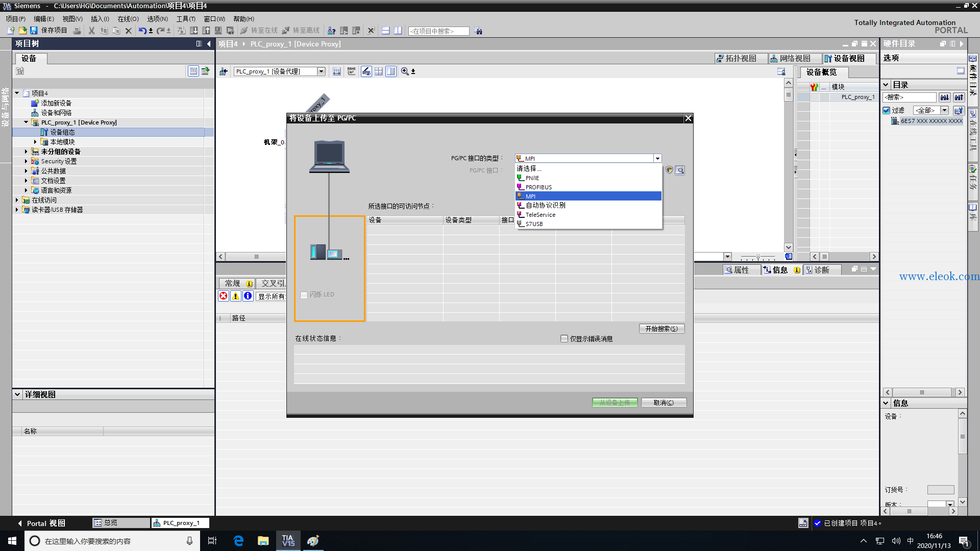The width and height of the screenshot is (980, 551).
Task: Click the Windows taskbar search box
Action: pyautogui.click(x=112, y=541)
